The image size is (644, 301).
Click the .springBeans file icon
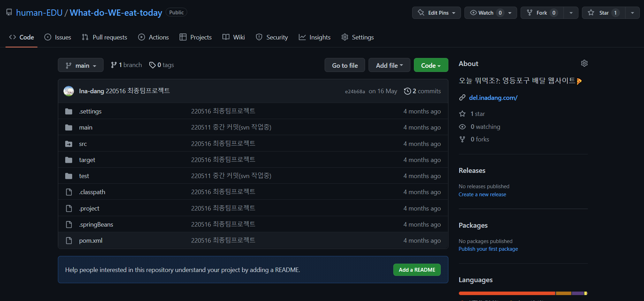(x=69, y=225)
